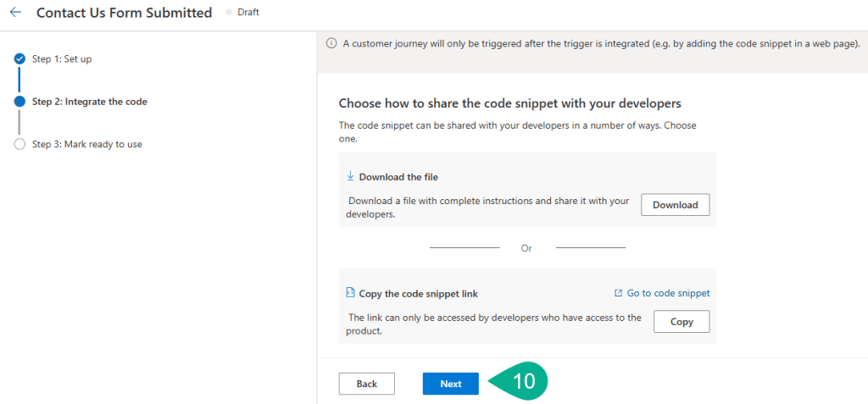Click the code snippet file icon
This screenshot has width=868, height=404.
click(350, 293)
